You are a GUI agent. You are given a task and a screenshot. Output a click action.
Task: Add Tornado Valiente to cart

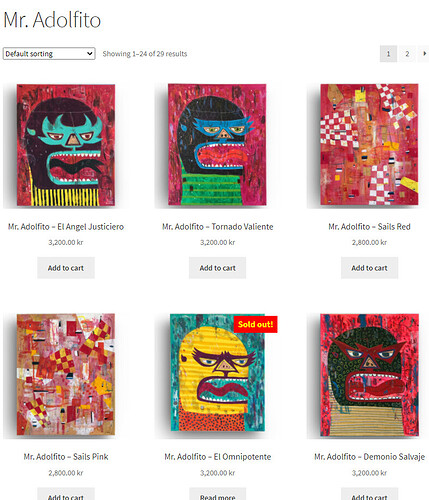[217, 268]
